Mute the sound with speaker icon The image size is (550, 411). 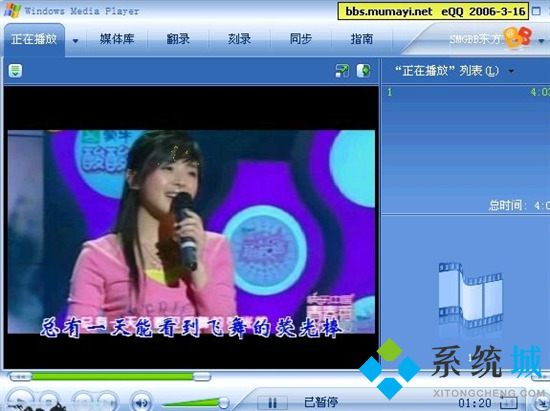141,402
